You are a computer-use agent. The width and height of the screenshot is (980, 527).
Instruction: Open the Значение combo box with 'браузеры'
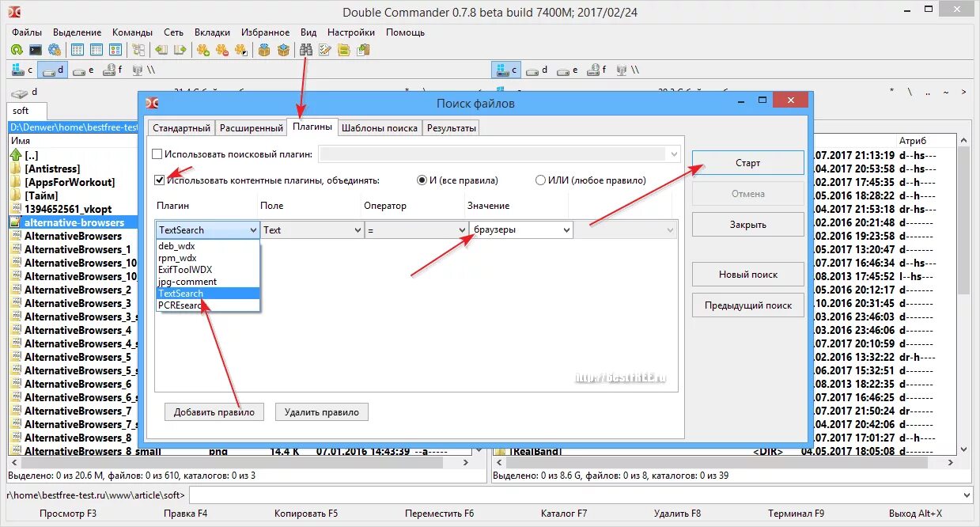(x=521, y=229)
